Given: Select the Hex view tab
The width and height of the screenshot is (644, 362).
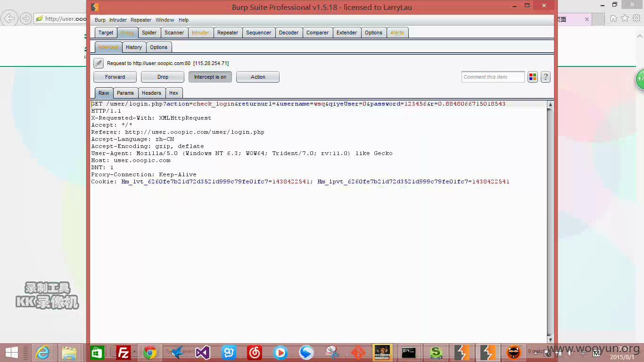Looking at the screenshot, I should pos(173,93).
